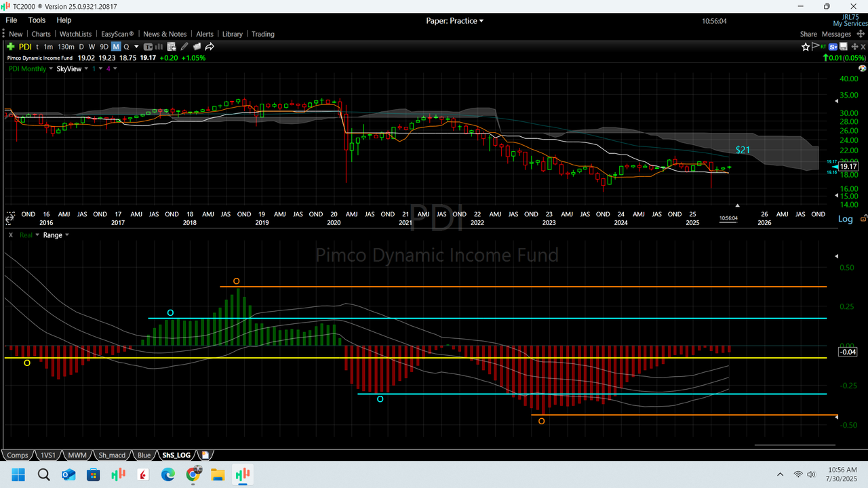Image resolution: width=868 pixels, height=488 pixels.
Task: Switch to 9D time frame
Action: tap(104, 47)
